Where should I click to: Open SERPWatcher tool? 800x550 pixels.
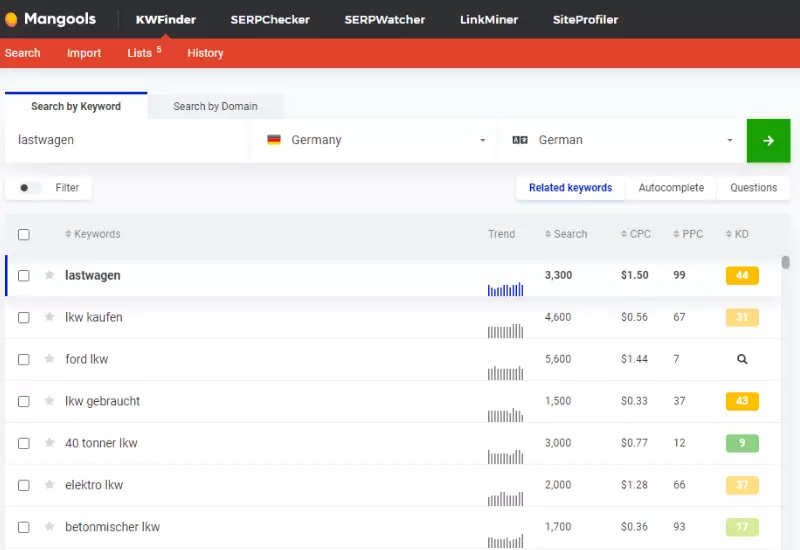385,19
